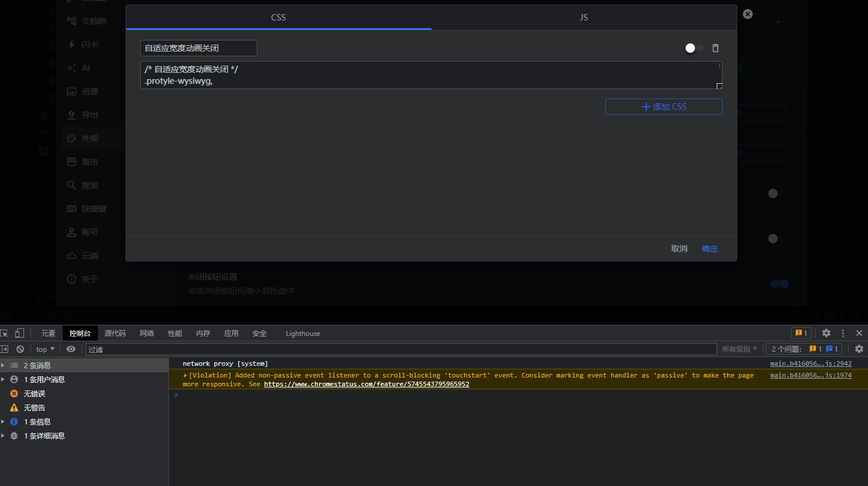Toggle the console sidebar panel icon
This screenshot has width=868, height=486.
pos(4,349)
